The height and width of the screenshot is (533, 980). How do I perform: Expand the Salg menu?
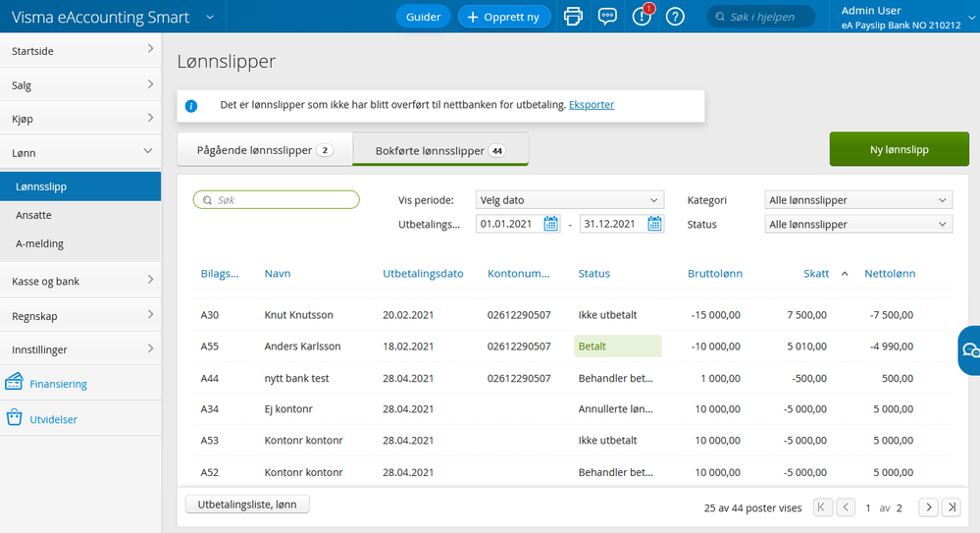(x=80, y=84)
